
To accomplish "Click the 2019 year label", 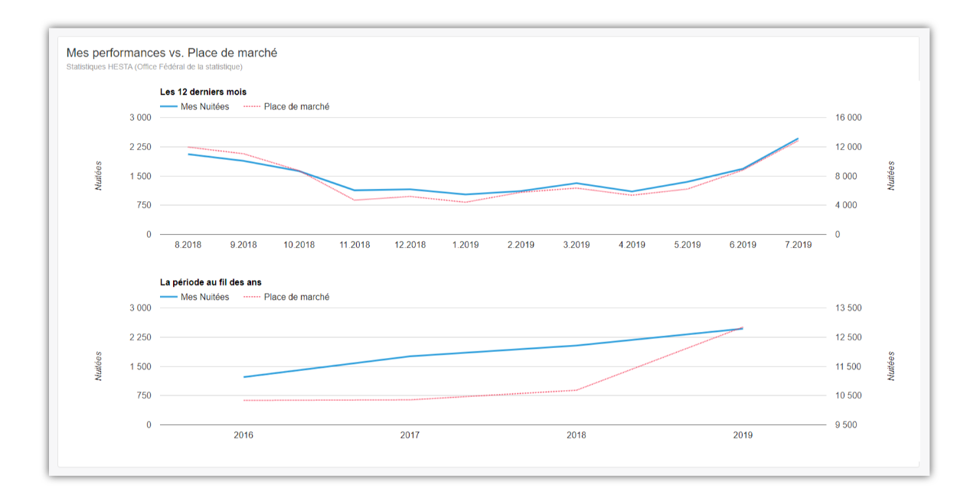I will [743, 435].
